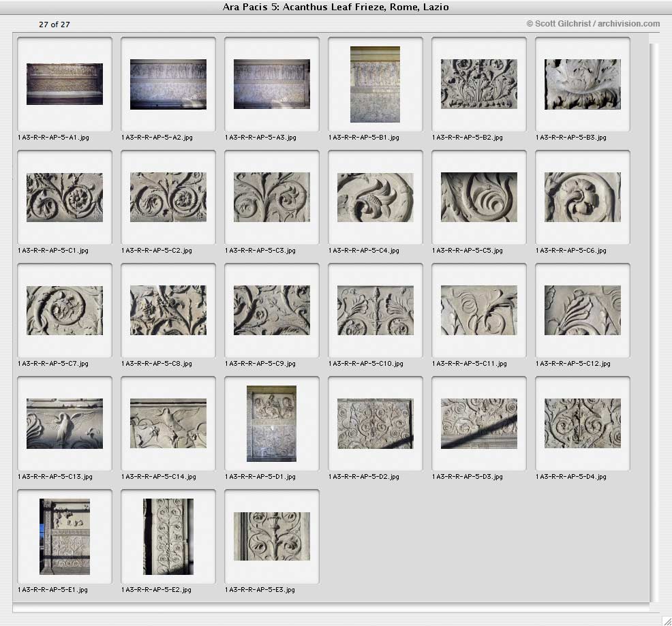Open the thumbnail image for 1A3-R-R-AP-5-A1.jpg
Image resolution: width=672 pixels, height=626 pixels.
(65, 84)
